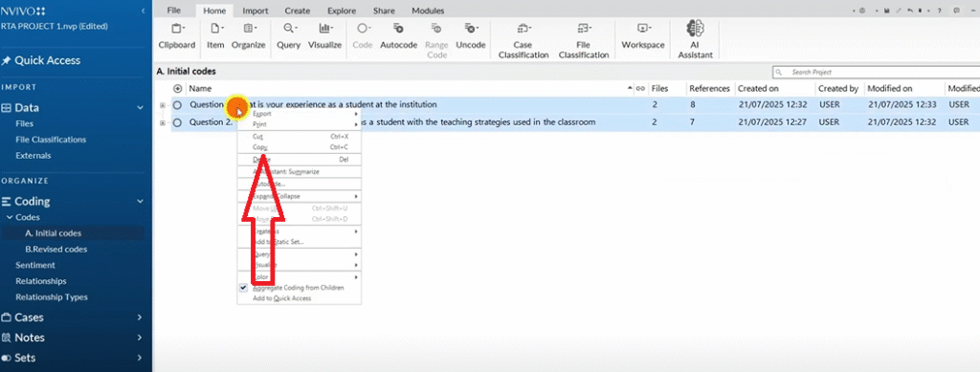The height and width of the screenshot is (372, 980).
Task: Open the Item ribbon menu
Action: tap(215, 37)
